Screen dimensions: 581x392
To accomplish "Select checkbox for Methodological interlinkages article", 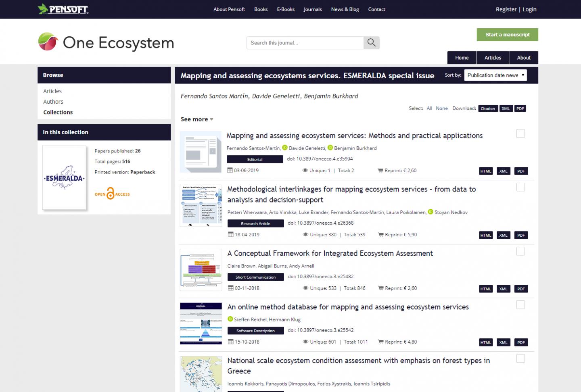I will pos(520,187).
